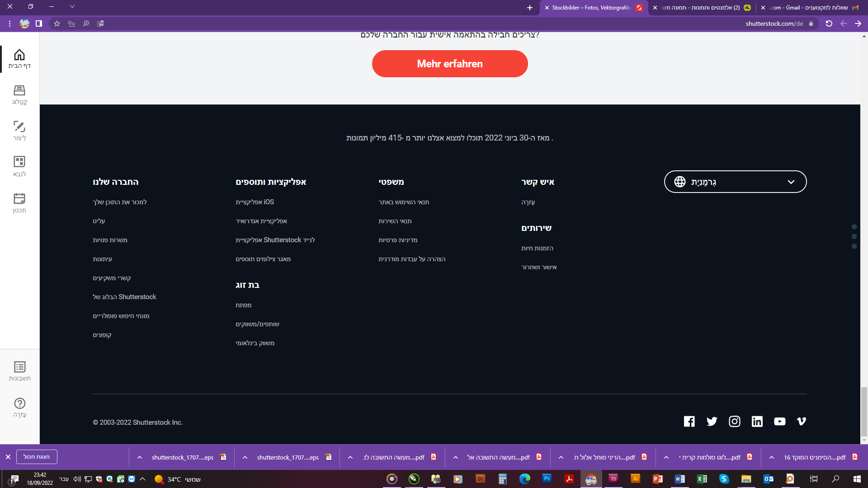Click the home icon in left sidebar
This screenshot has width=868, height=488.
click(x=19, y=55)
